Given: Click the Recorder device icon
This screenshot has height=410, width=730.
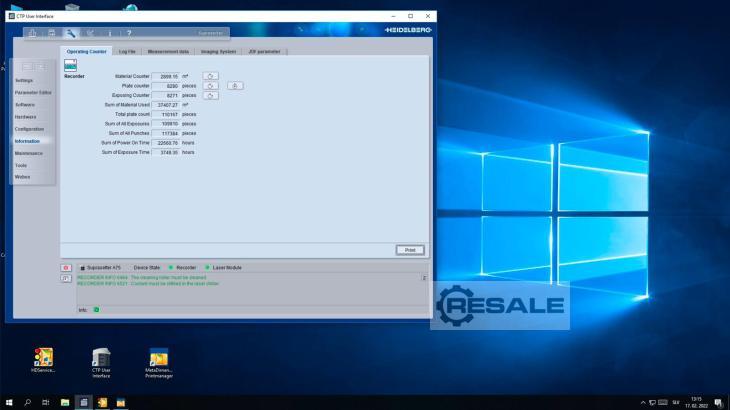Looking at the screenshot, I should tap(70, 65).
